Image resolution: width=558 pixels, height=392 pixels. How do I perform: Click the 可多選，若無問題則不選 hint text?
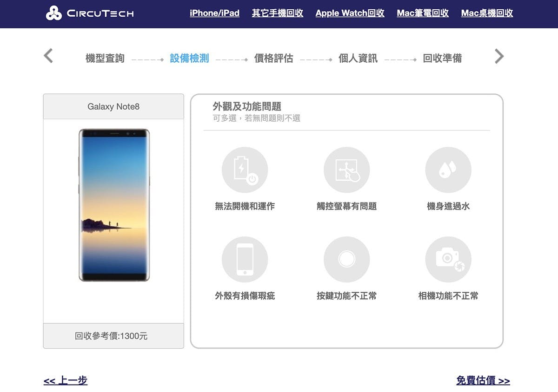coord(257,118)
